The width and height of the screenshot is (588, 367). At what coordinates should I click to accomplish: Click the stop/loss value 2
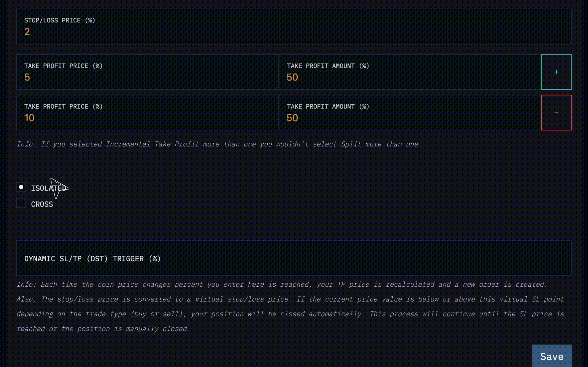coord(27,32)
